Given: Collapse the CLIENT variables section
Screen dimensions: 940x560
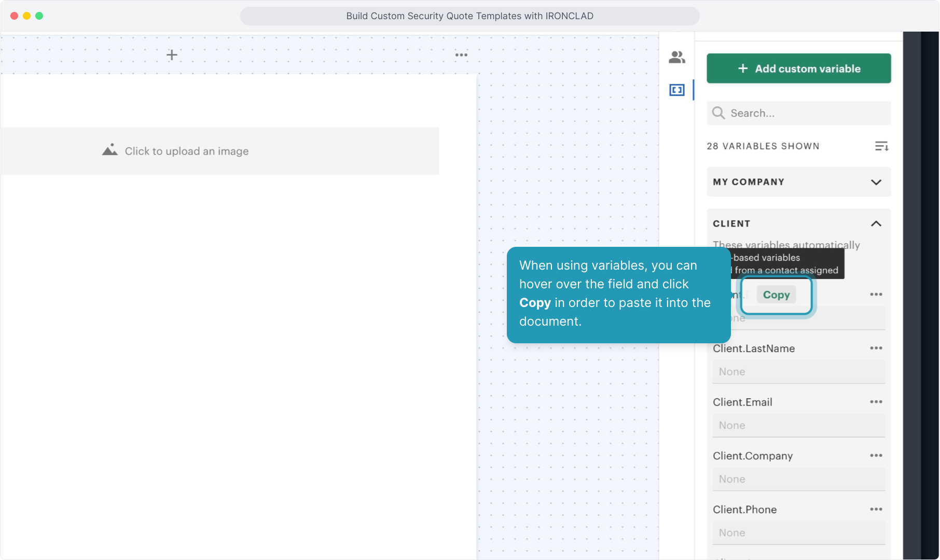Looking at the screenshot, I should [x=876, y=224].
